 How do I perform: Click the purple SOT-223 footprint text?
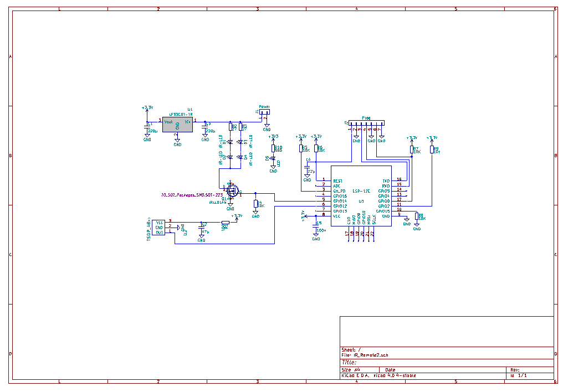click(x=192, y=195)
